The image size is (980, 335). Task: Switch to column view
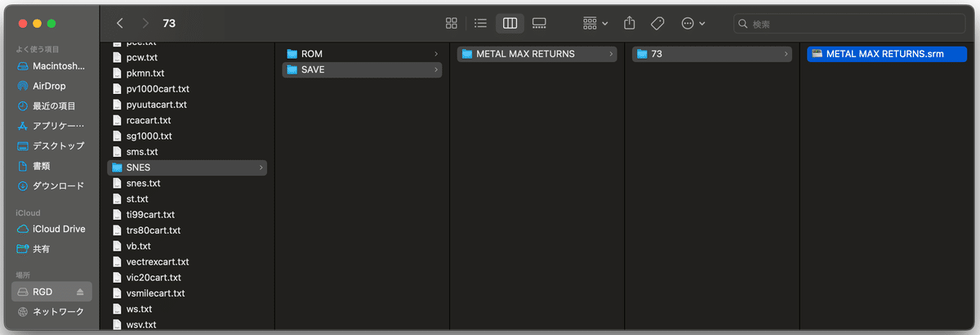[x=510, y=24]
